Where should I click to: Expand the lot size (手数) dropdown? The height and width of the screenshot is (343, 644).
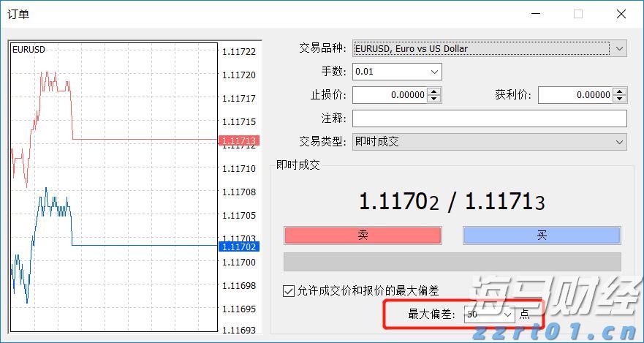pyautogui.click(x=435, y=72)
